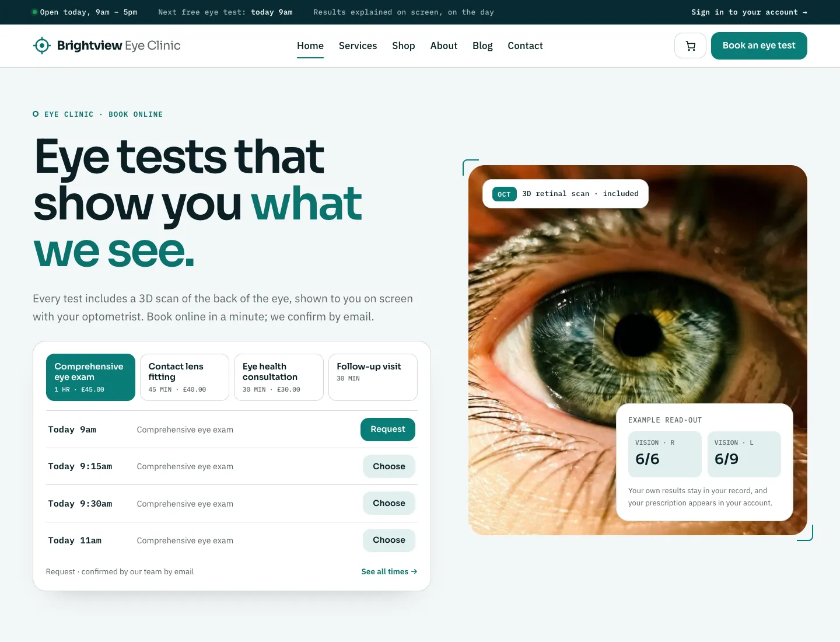Viewport: 840px width, 642px height.
Task: Click the OCT badge on the photo
Action: (505, 194)
